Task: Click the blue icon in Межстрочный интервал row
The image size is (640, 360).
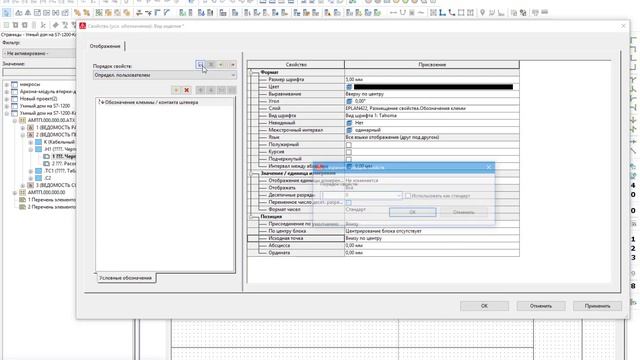Action: click(349, 130)
